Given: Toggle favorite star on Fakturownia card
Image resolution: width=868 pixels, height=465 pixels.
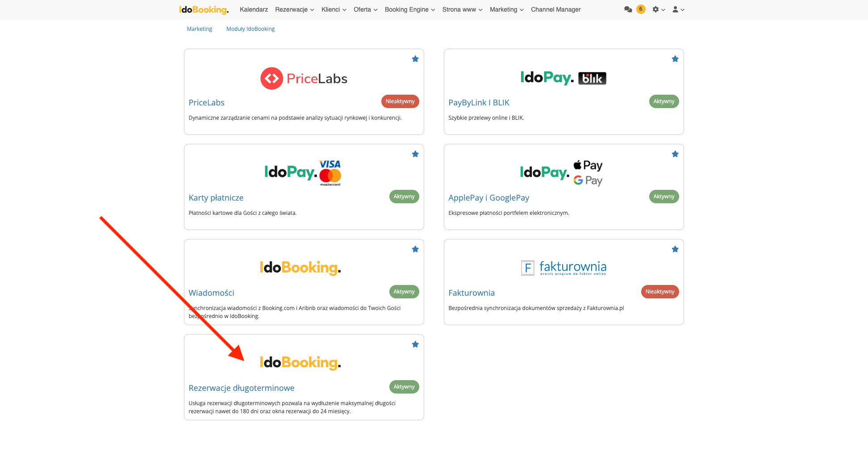Looking at the screenshot, I should (675, 249).
